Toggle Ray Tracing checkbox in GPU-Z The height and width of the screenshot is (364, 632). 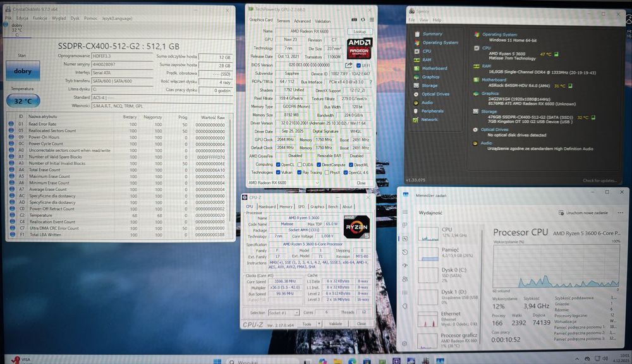tap(299, 172)
